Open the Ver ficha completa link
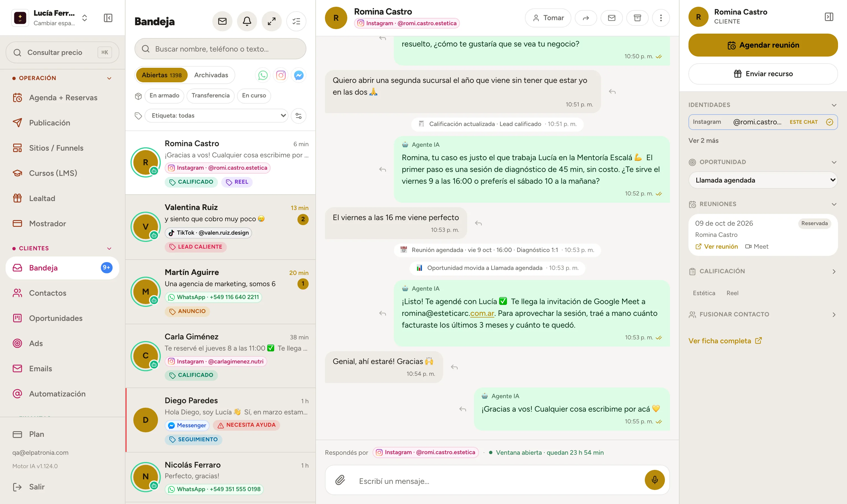The image size is (847, 504). [725, 341]
